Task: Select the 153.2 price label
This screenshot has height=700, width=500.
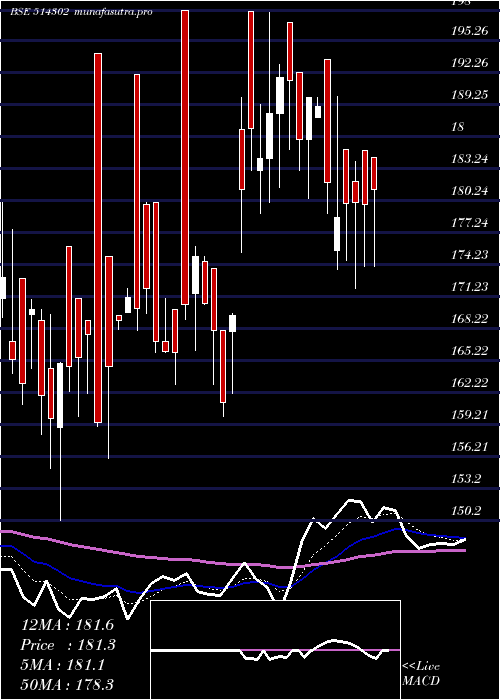Action: [466, 479]
